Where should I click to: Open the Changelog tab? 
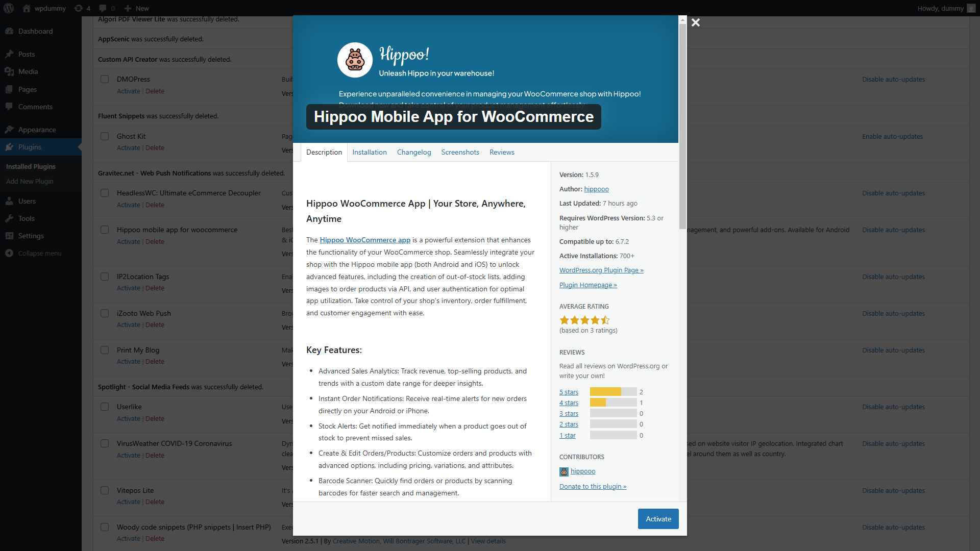point(414,152)
